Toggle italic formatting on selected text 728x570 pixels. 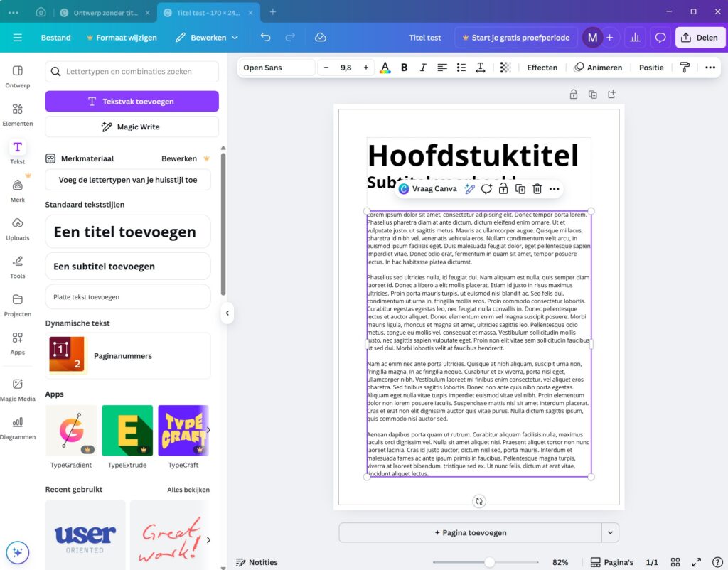click(x=423, y=68)
